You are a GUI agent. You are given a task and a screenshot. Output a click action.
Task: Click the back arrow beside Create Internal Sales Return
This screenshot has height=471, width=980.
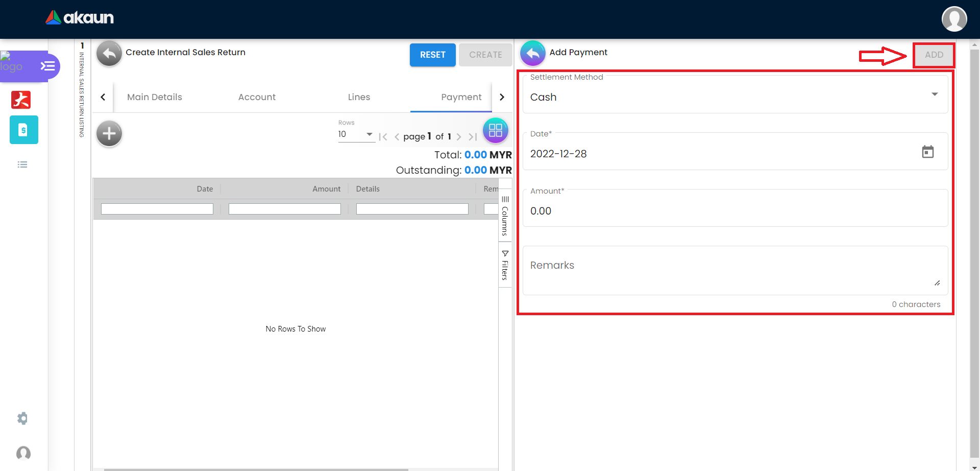[x=109, y=53]
